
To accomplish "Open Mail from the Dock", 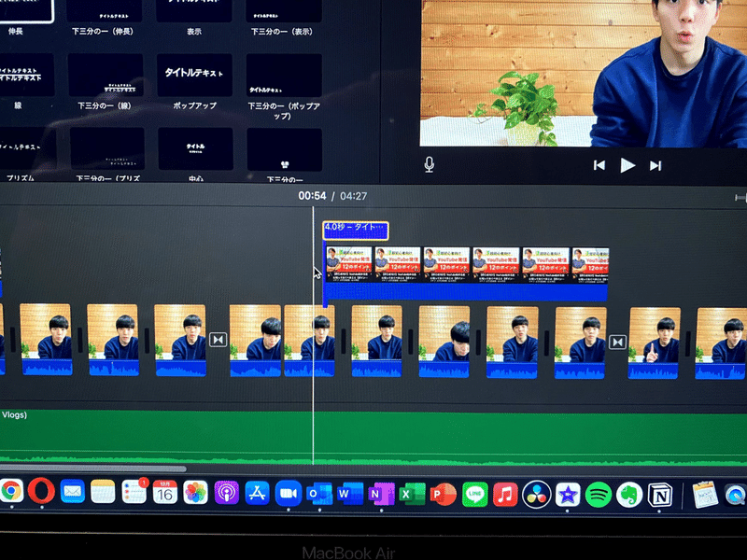I will (73, 492).
